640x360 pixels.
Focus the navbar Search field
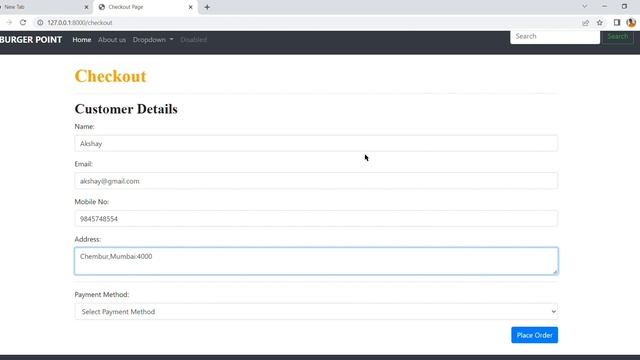[x=555, y=36]
